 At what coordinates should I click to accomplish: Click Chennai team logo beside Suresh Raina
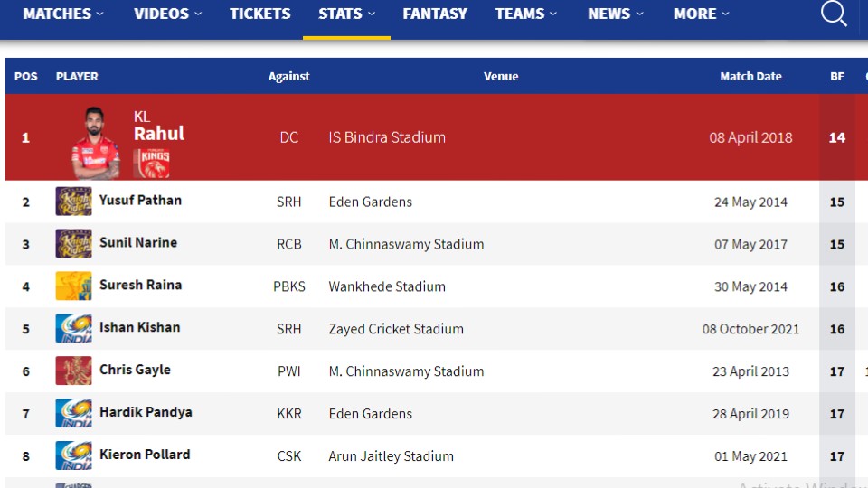click(73, 286)
